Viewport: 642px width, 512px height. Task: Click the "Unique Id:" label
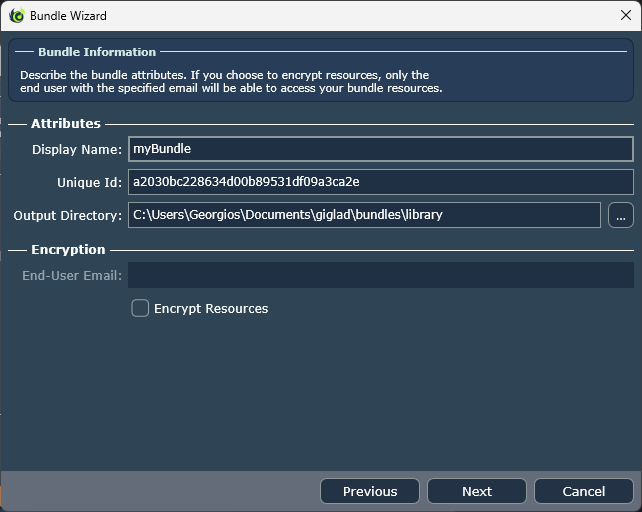click(x=89, y=183)
